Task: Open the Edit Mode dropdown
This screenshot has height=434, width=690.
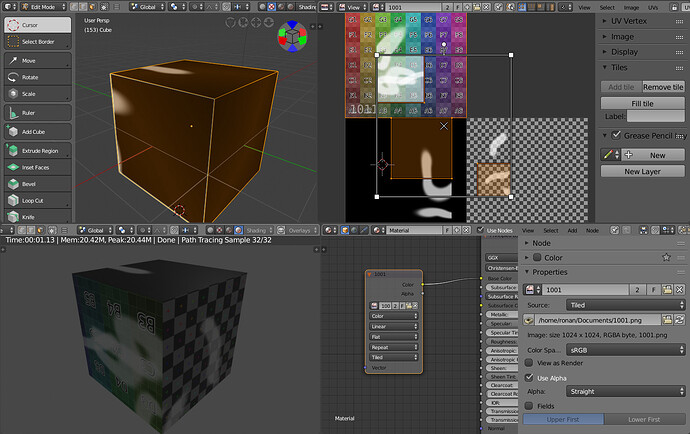Action: 43,7
